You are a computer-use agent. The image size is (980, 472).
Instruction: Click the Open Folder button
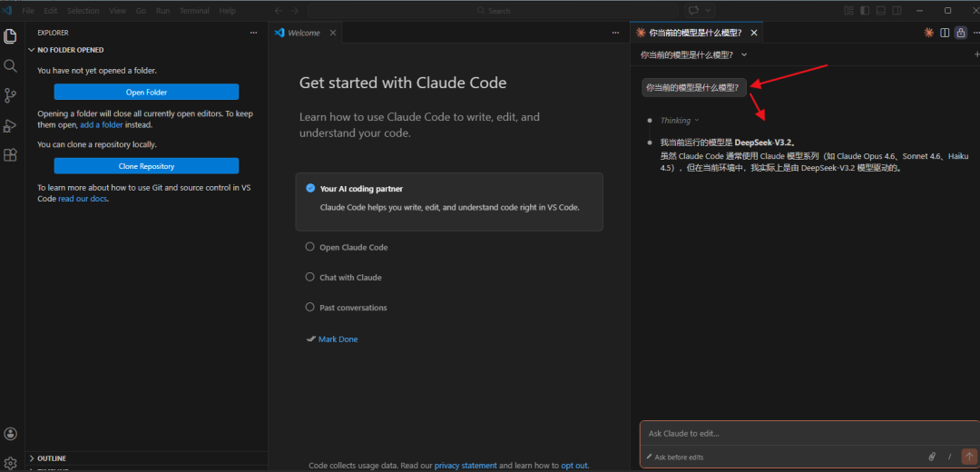pyautogui.click(x=146, y=92)
